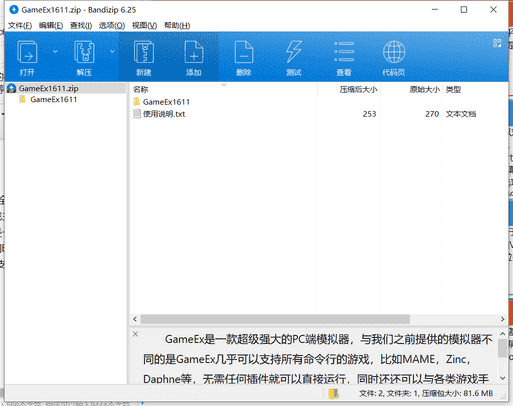Expand the Open (打开) dropdown arrow
The width and height of the screenshot is (513, 406).
pos(55,52)
